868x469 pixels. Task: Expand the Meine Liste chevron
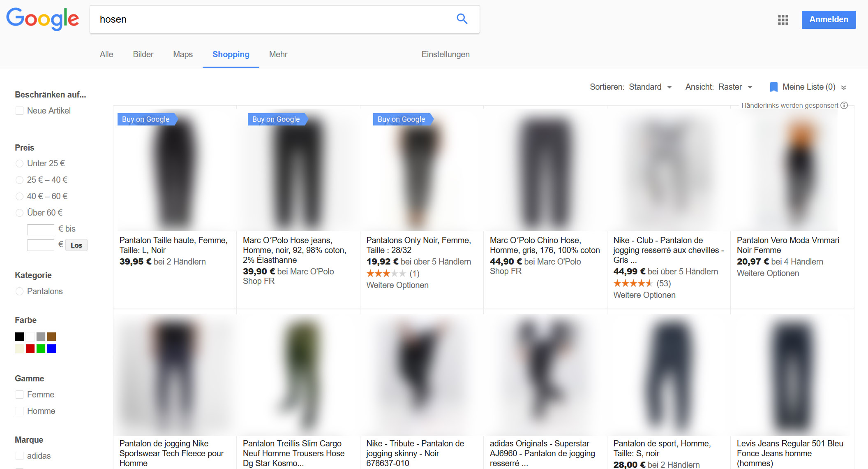(x=844, y=87)
